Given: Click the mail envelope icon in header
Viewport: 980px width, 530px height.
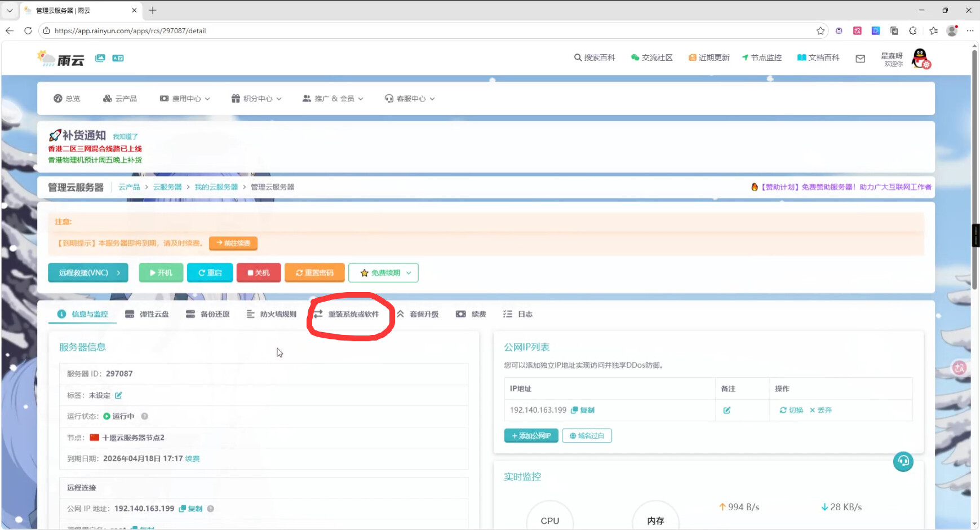Looking at the screenshot, I should coord(860,59).
